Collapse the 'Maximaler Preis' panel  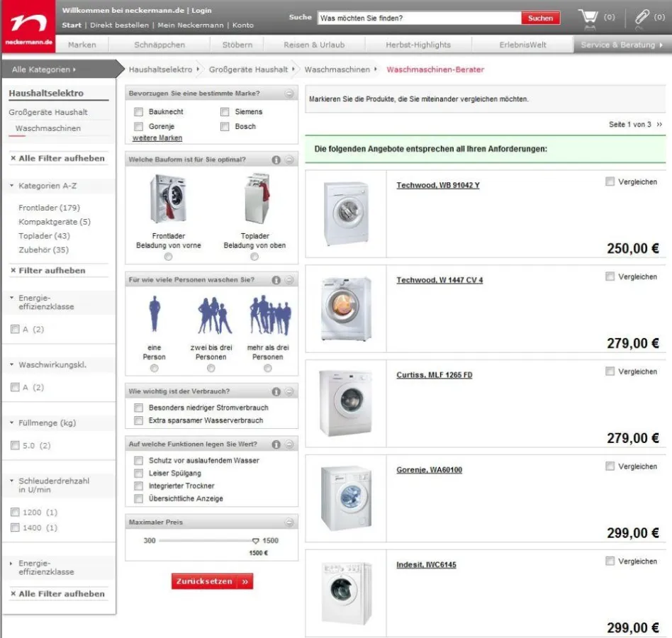click(x=289, y=523)
